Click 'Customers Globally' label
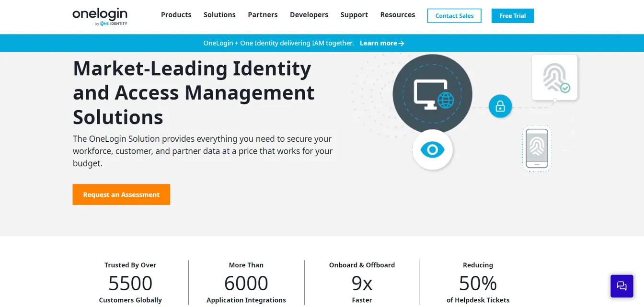The image size is (644, 307). point(130,300)
